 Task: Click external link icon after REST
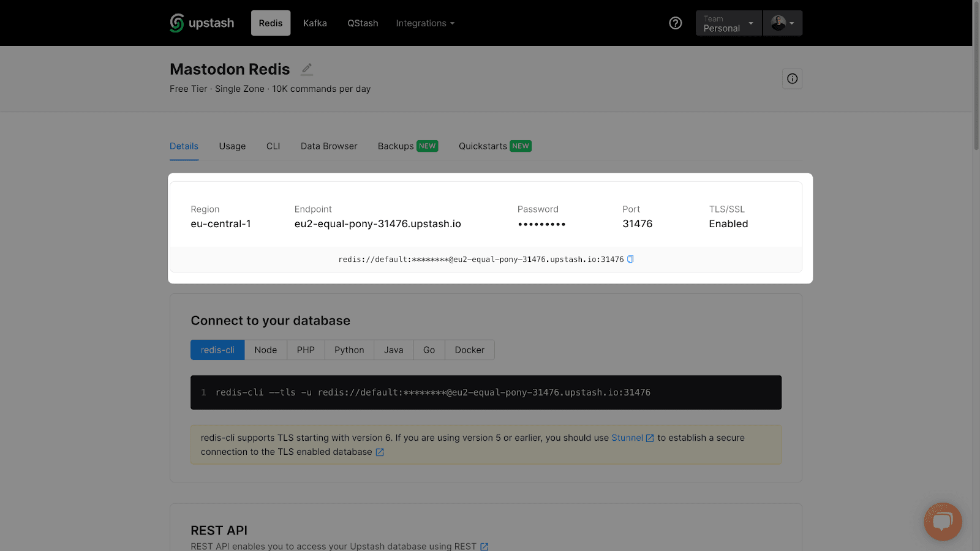(x=484, y=547)
